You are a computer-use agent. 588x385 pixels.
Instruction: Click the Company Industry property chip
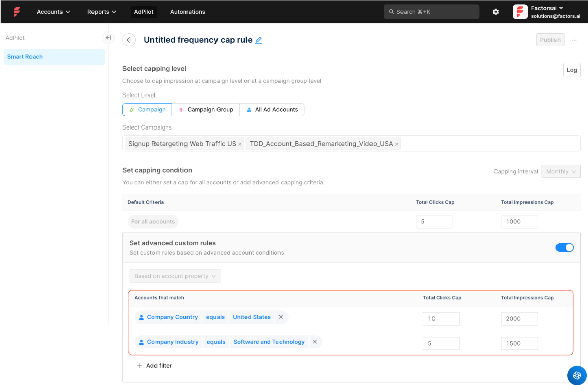(168, 342)
